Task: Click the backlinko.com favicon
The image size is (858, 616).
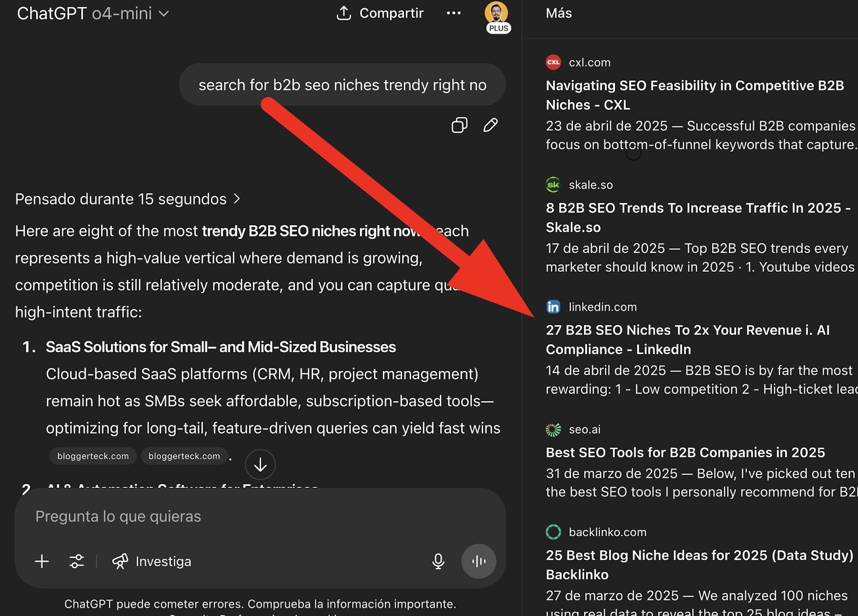Action: [553, 532]
